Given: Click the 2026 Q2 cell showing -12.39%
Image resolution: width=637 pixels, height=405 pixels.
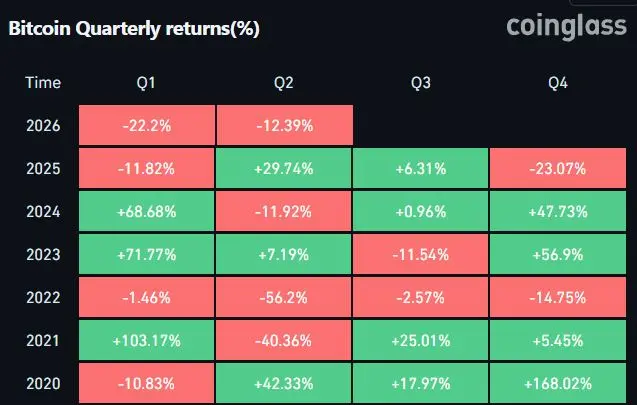Looking at the screenshot, I should pos(285,125).
